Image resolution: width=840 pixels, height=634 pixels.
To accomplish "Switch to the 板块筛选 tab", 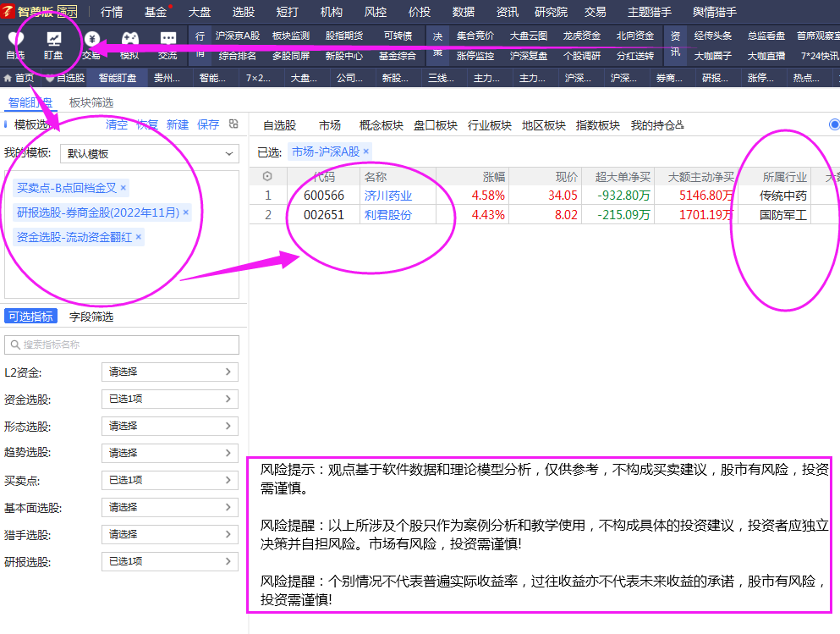I will click(91, 102).
